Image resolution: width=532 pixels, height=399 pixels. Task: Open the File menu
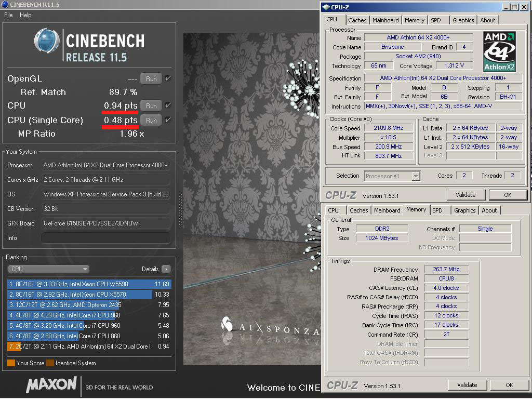pos(8,15)
